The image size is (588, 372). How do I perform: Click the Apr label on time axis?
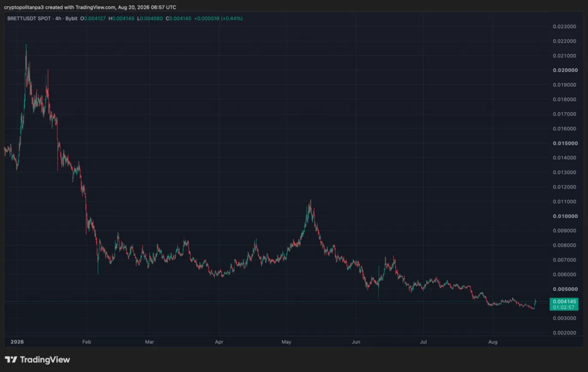tap(219, 342)
